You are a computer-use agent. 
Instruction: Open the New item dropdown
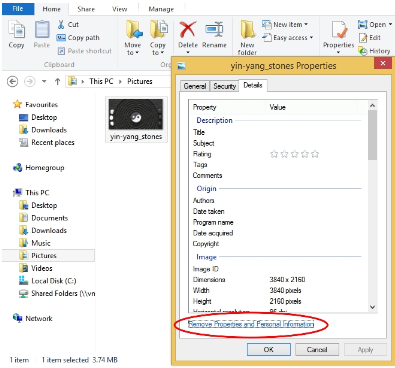285,24
